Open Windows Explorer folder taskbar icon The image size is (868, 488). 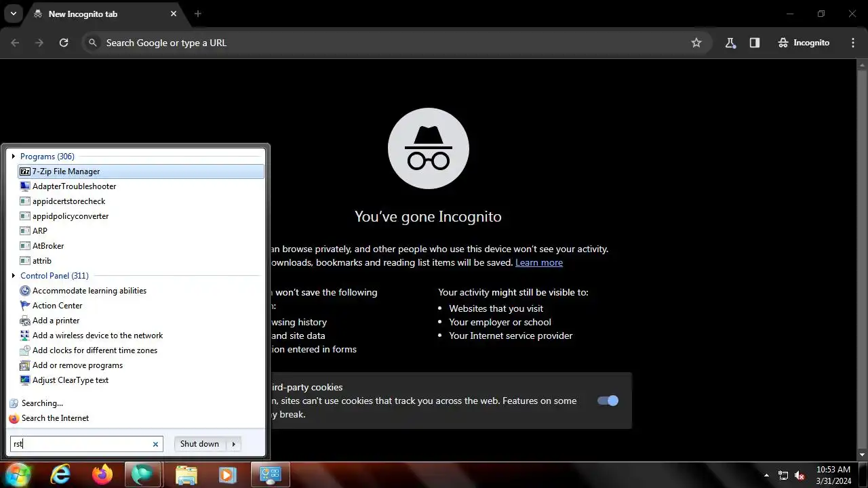click(x=186, y=474)
